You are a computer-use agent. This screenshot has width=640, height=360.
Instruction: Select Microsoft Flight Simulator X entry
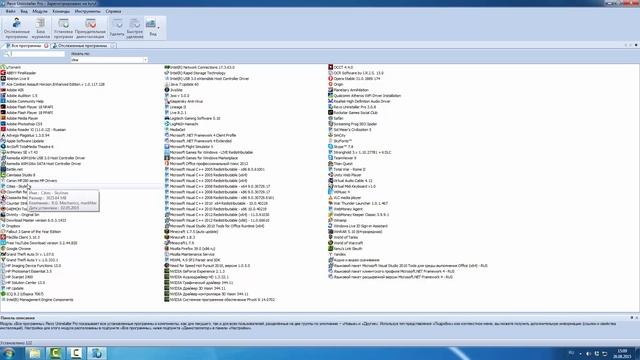pyautogui.click(x=189, y=147)
